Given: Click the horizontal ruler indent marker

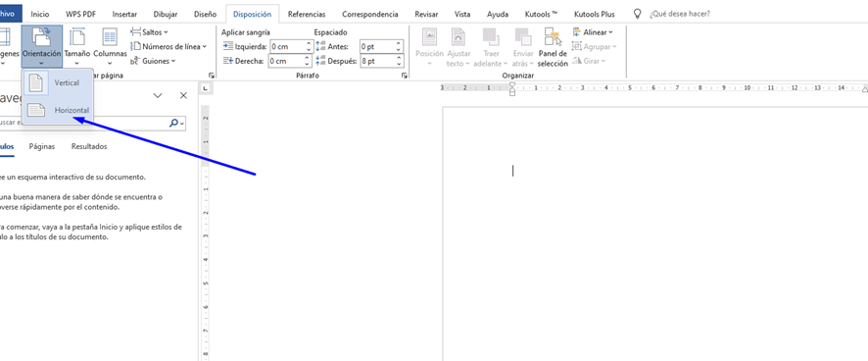Looking at the screenshot, I should [x=512, y=88].
